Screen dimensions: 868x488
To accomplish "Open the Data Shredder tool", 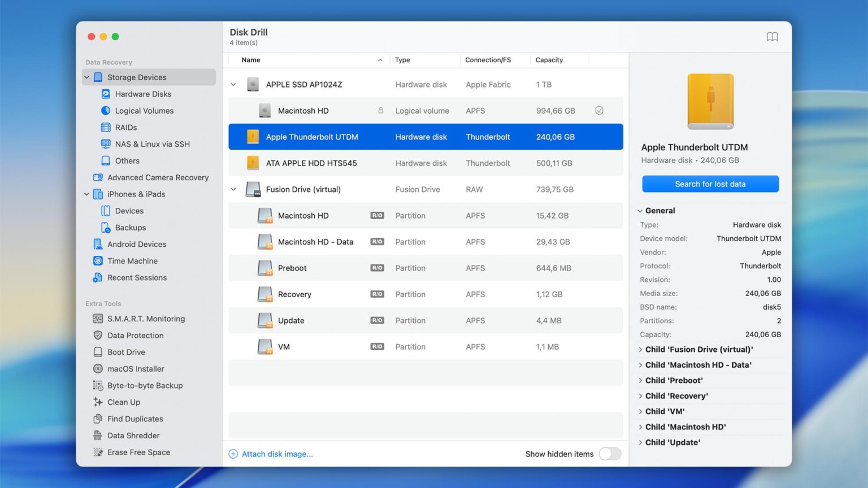I will tap(133, 435).
